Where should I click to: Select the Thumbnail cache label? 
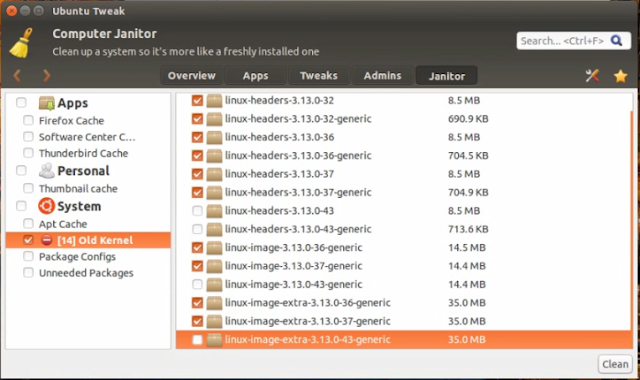(x=78, y=189)
